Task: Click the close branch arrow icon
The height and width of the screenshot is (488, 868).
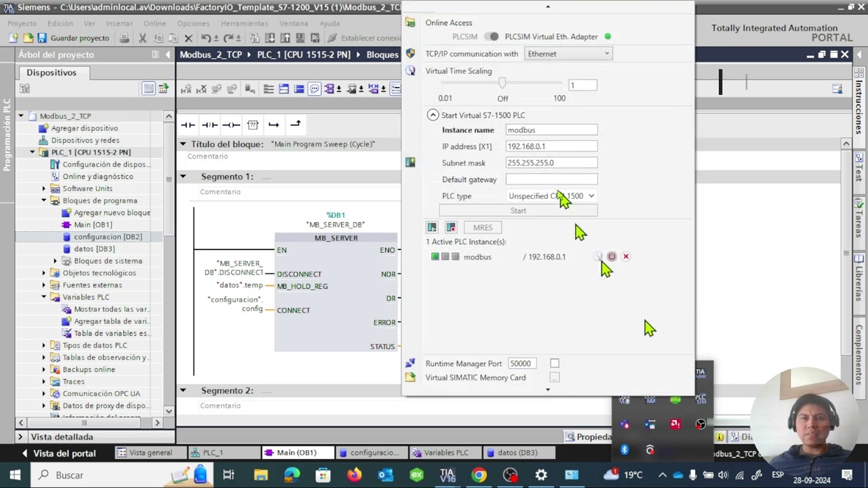Action: (295, 124)
